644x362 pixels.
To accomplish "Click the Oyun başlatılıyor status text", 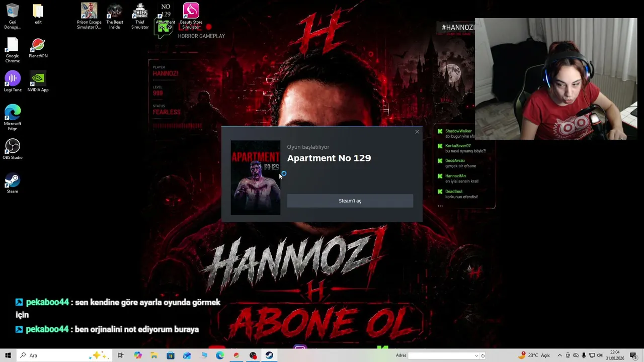I will [308, 147].
